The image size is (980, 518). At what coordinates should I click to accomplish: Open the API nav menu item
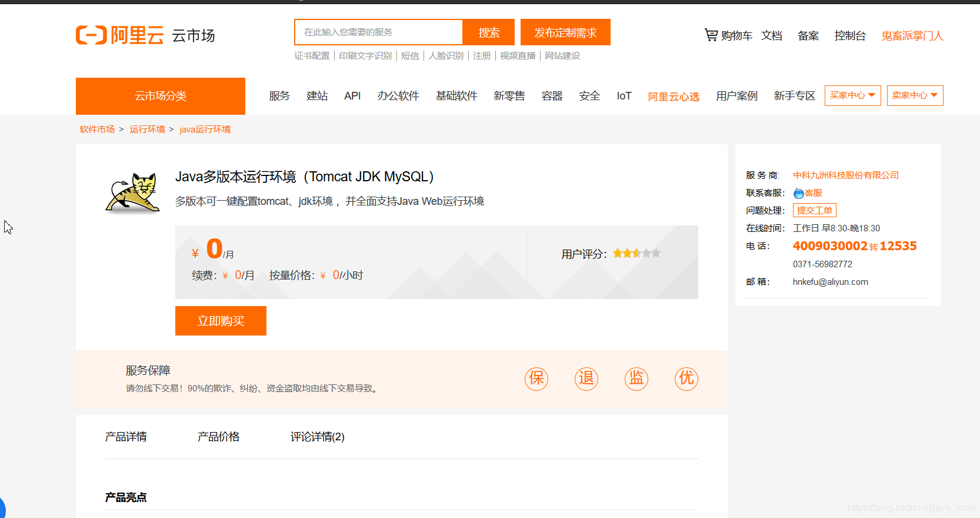click(352, 96)
